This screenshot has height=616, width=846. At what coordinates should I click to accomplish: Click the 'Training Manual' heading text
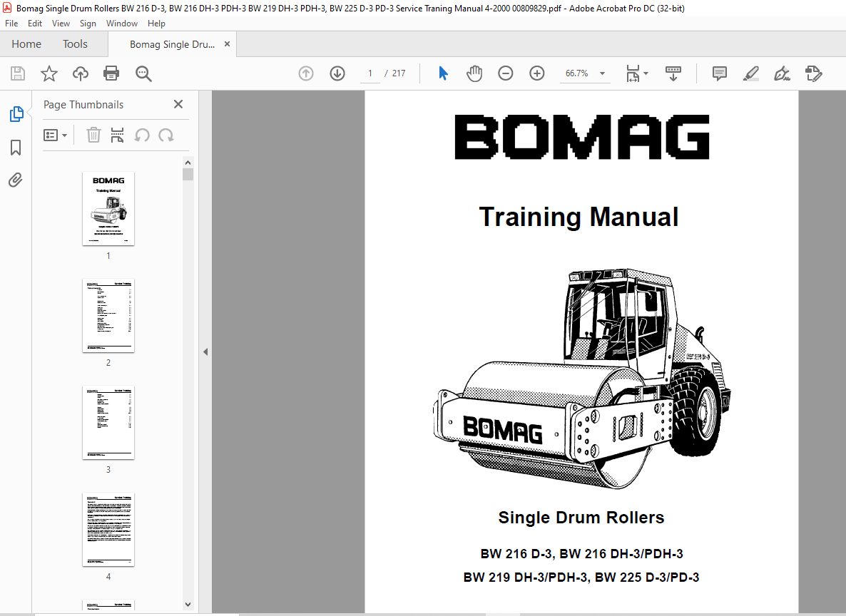tap(579, 217)
